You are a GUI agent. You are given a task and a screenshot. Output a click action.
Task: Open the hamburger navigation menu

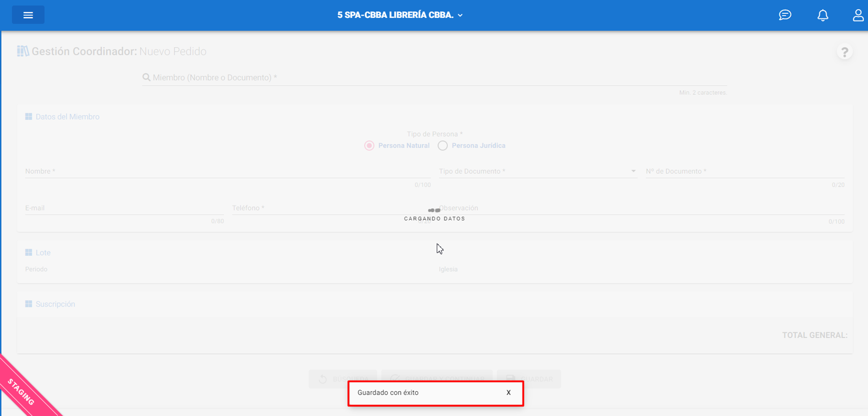(x=28, y=15)
